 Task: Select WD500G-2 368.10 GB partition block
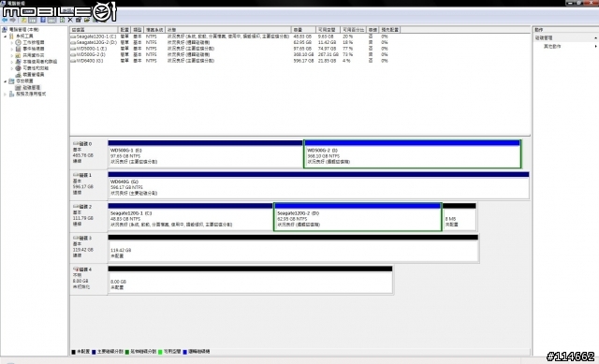click(412, 153)
